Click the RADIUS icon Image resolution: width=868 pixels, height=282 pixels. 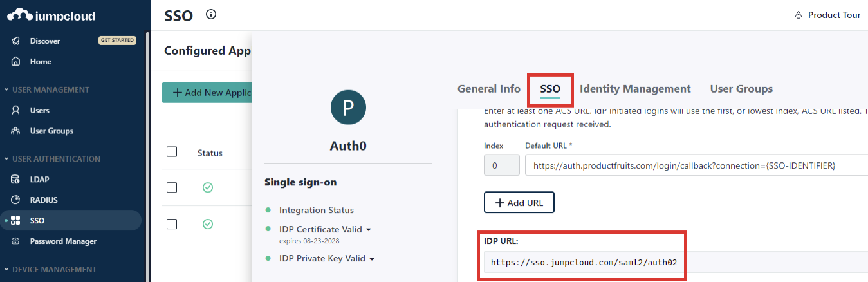pyautogui.click(x=16, y=200)
